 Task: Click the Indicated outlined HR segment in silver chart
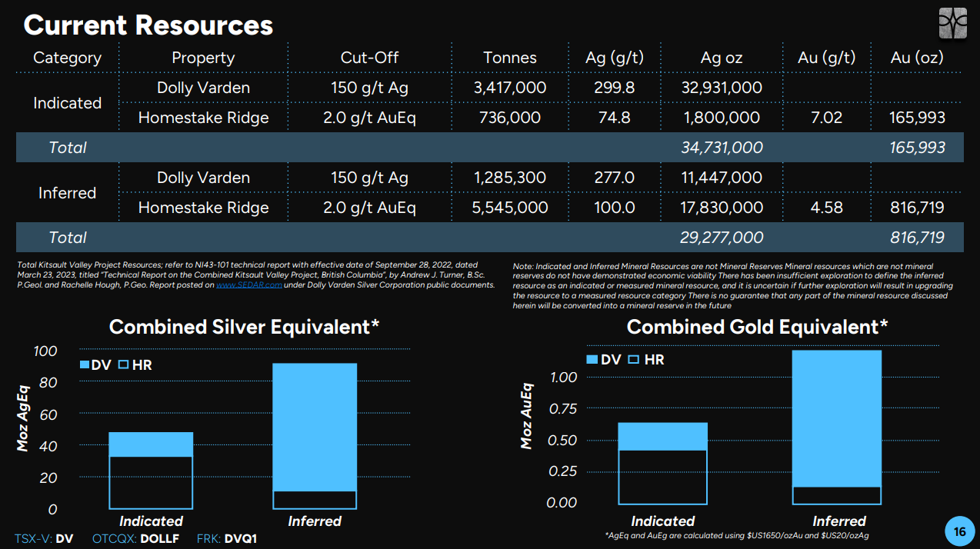tap(151, 482)
